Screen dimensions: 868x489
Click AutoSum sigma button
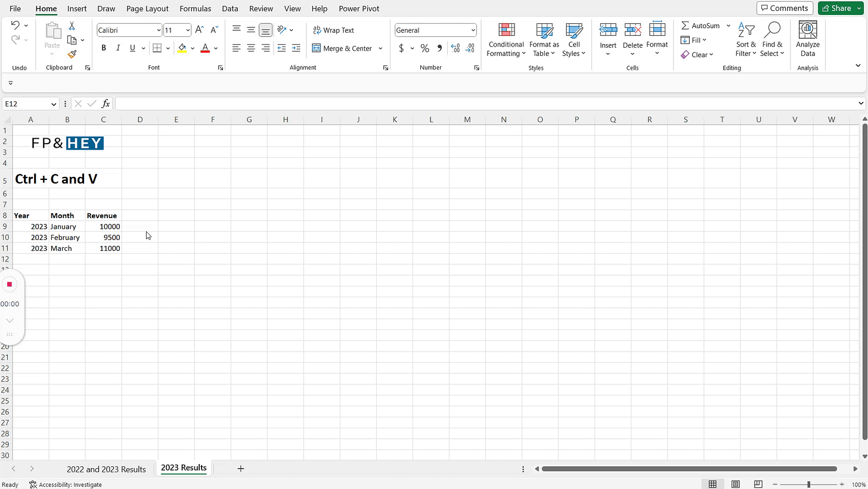pos(700,26)
